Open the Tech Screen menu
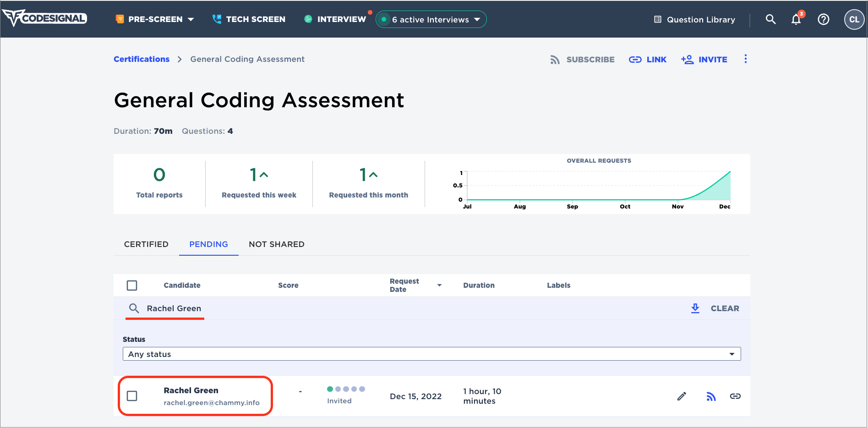868x428 pixels. pos(249,19)
